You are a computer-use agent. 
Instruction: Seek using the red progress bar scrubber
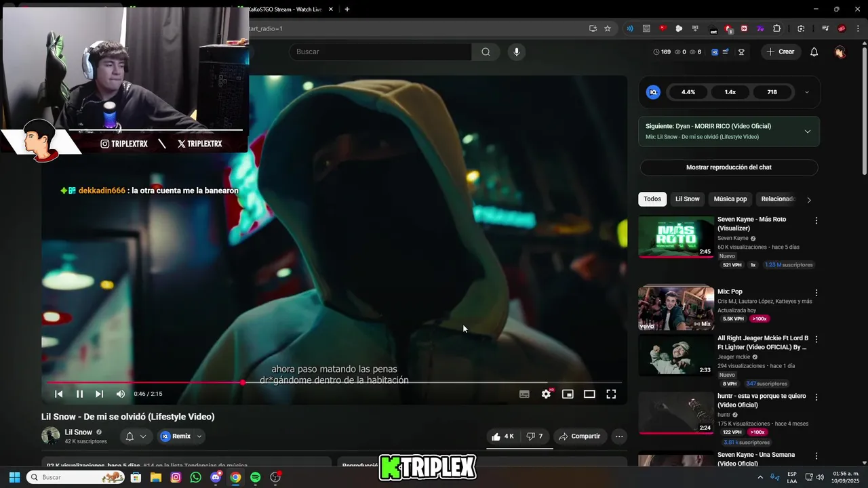point(243,382)
